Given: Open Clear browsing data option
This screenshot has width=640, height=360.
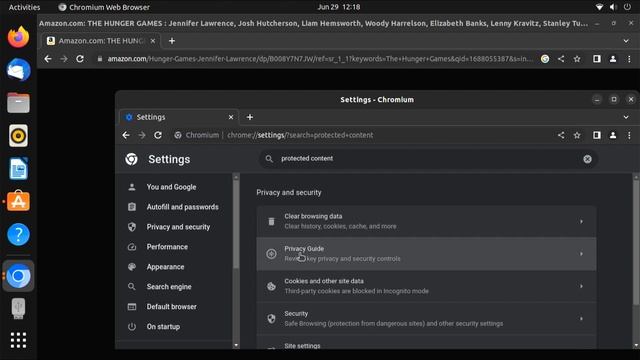Looking at the screenshot, I should point(426,222).
